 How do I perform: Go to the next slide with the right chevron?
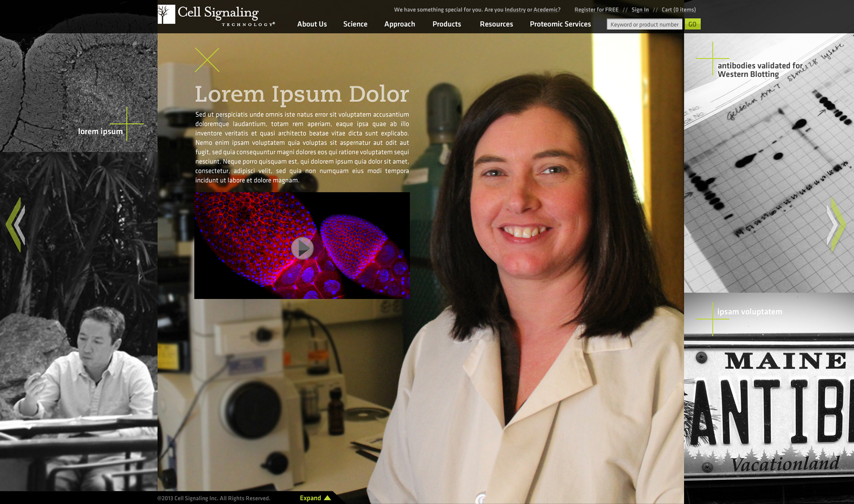[836, 225]
